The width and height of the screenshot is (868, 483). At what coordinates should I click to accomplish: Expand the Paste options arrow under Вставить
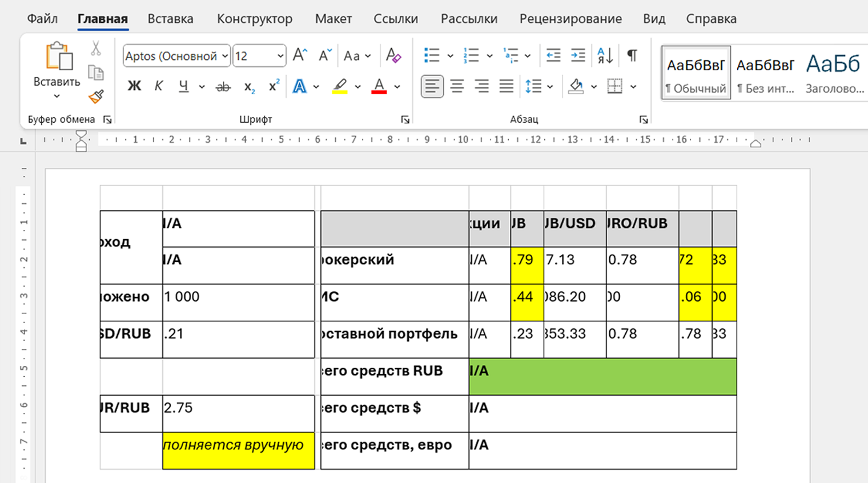(x=57, y=96)
